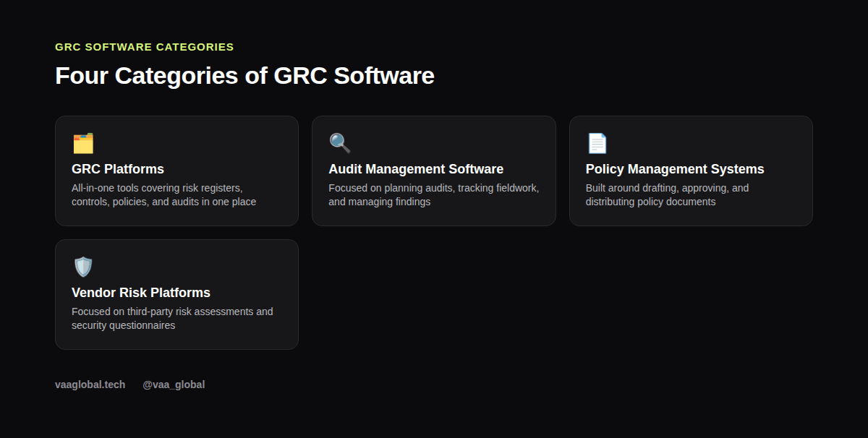The height and width of the screenshot is (438, 868).
Task: Open the @vaa_global handle
Action: point(174,385)
